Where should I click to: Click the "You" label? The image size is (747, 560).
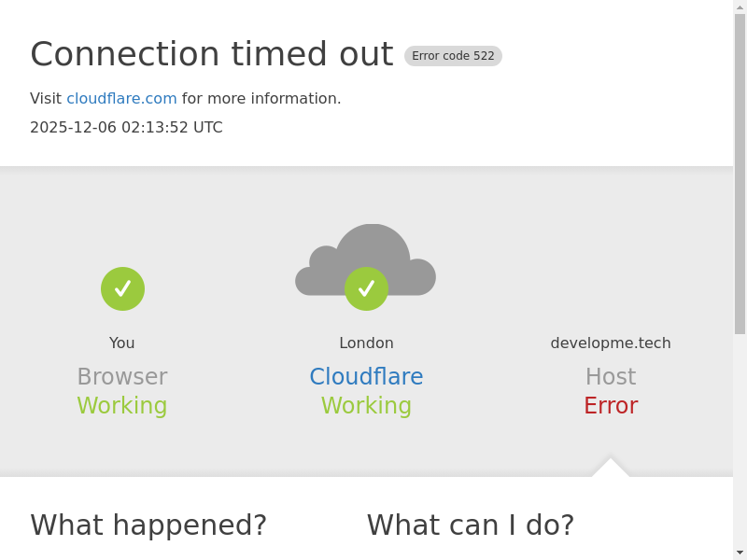pos(122,343)
